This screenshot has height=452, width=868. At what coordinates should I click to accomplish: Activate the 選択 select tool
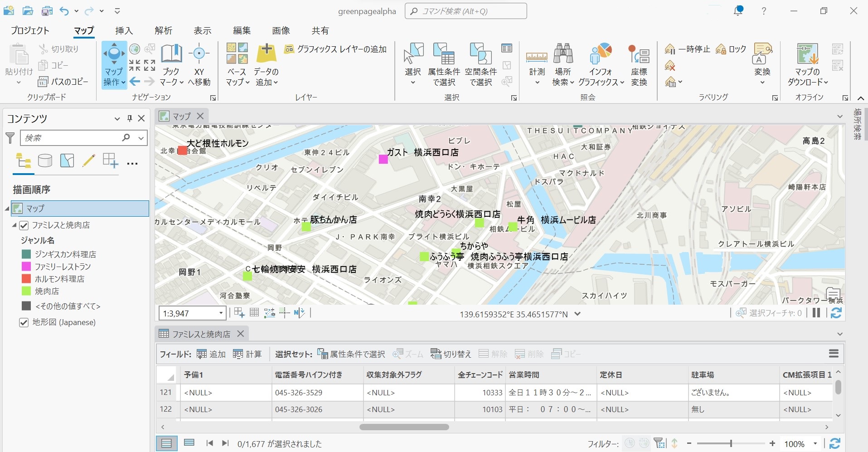coord(413,65)
